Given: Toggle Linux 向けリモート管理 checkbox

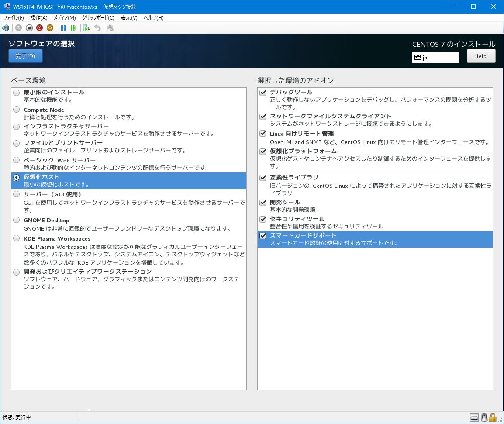Looking at the screenshot, I should pyautogui.click(x=263, y=133).
